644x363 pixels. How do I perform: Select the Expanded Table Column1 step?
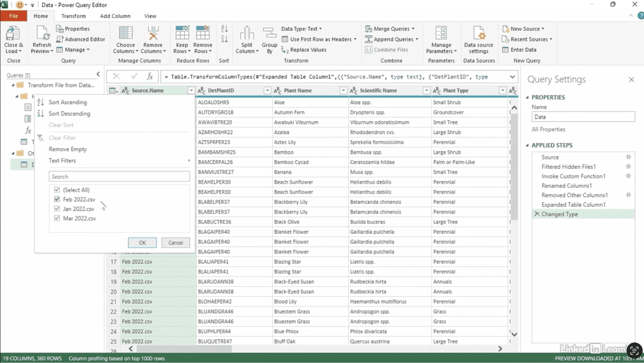click(573, 204)
